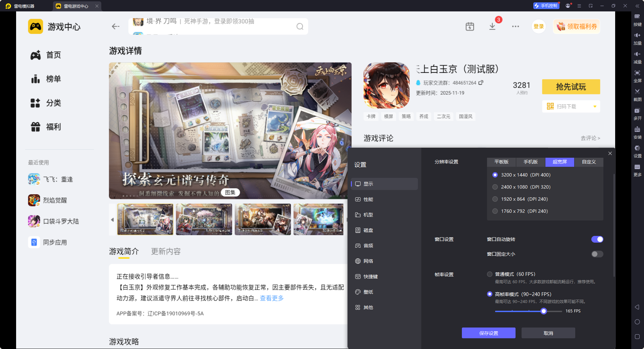
Task: Switch to the 自定义 resolution tab
Action: tap(589, 162)
